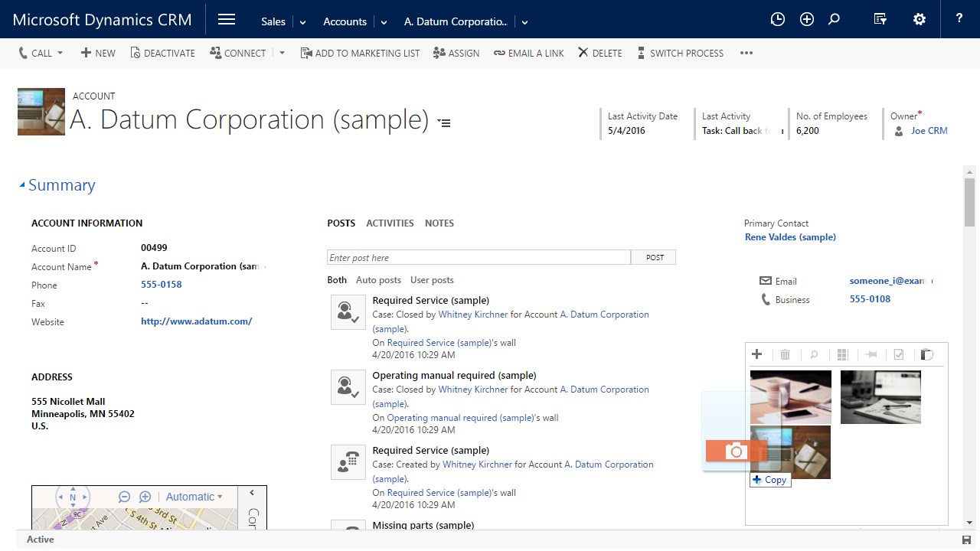Click CALL in the command bar
The height and width of the screenshot is (551, 980).
(35, 53)
